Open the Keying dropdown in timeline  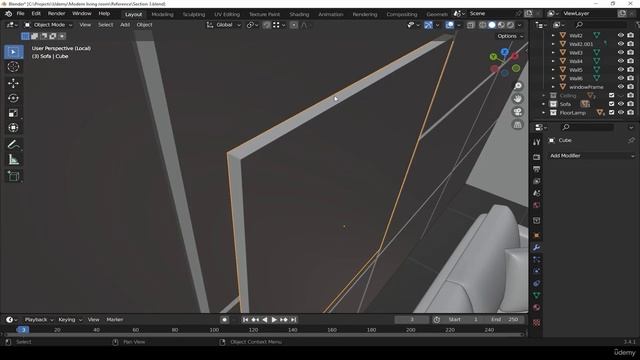coord(70,320)
